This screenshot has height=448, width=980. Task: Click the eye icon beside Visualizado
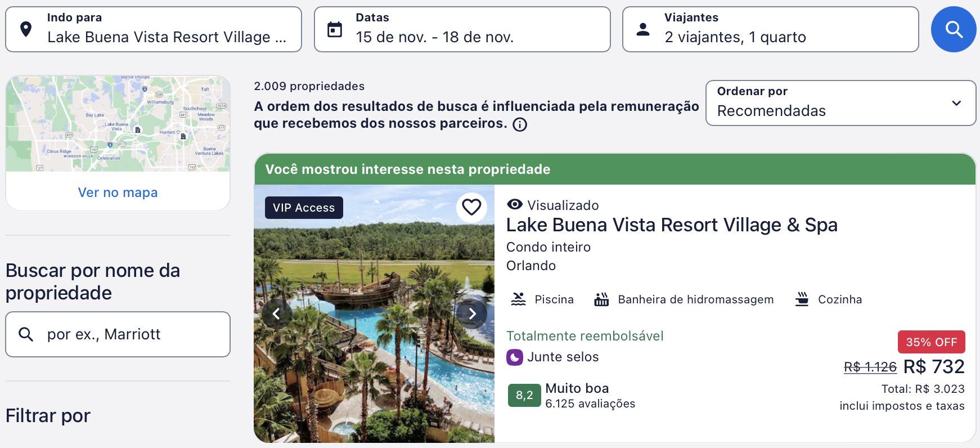[x=515, y=205]
